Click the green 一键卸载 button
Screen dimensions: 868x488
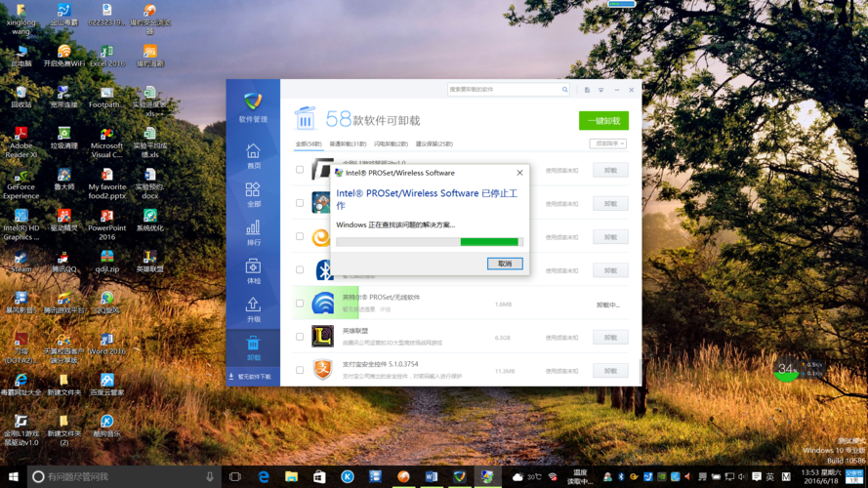[x=603, y=121]
